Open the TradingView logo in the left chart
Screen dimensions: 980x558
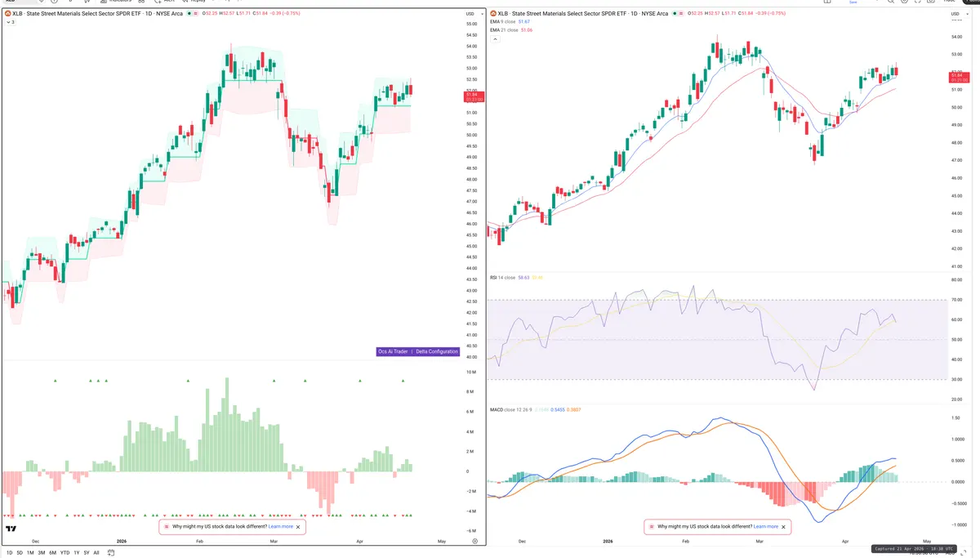[11, 529]
